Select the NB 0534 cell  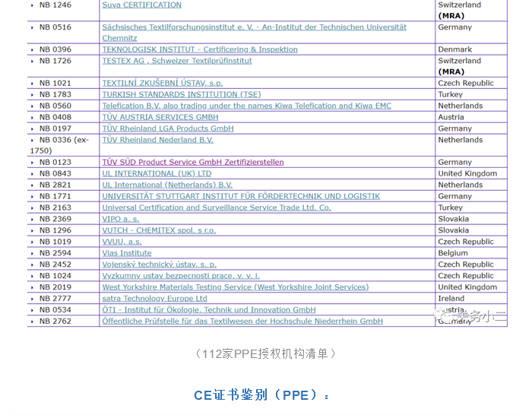point(63,310)
